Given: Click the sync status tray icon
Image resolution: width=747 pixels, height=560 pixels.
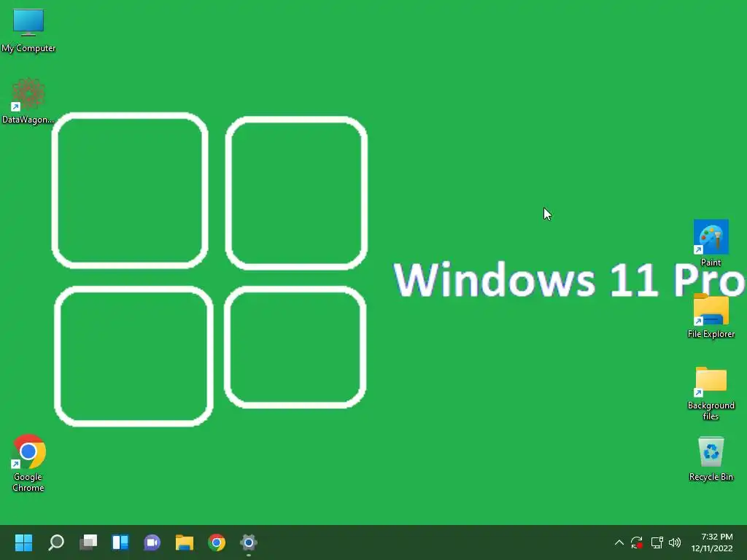Looking at the screenshot, I should pos(637,542).
